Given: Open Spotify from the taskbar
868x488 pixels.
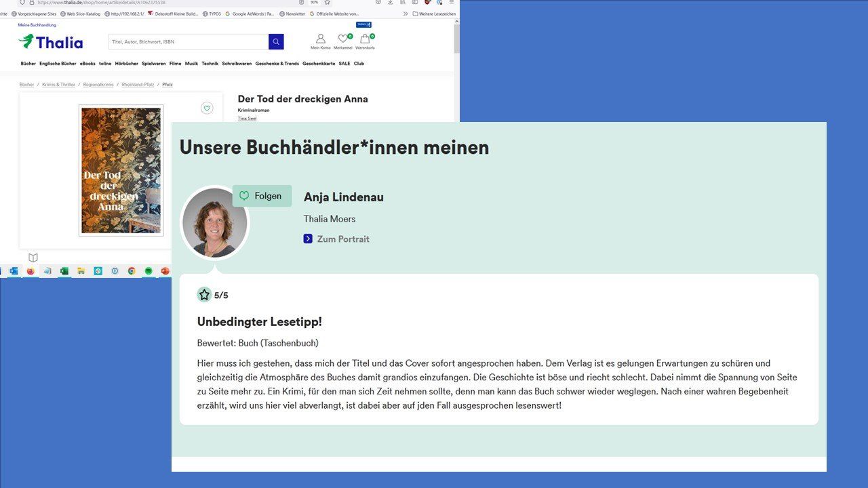Looking at the screenshot, I should (149, 271).
